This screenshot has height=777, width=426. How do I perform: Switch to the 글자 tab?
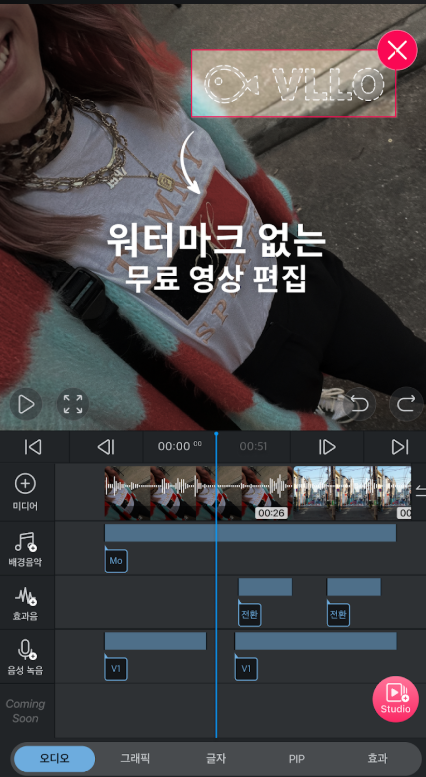(216, 758)
